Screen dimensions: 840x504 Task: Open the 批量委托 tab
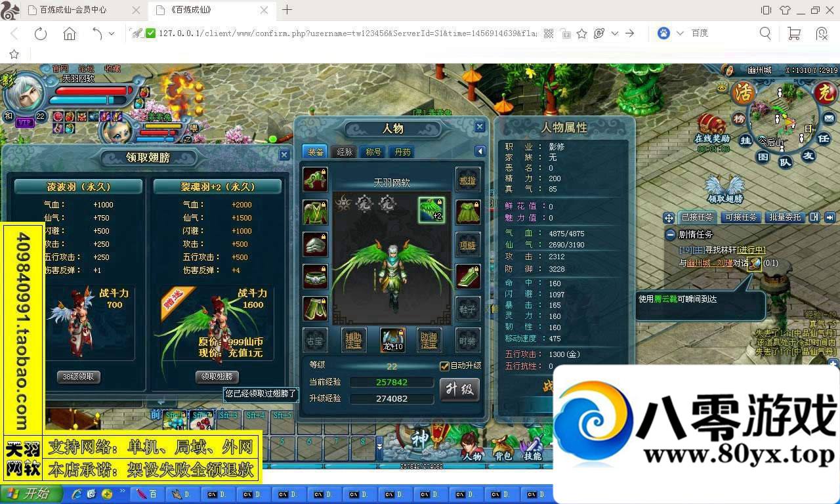point(785,217)
